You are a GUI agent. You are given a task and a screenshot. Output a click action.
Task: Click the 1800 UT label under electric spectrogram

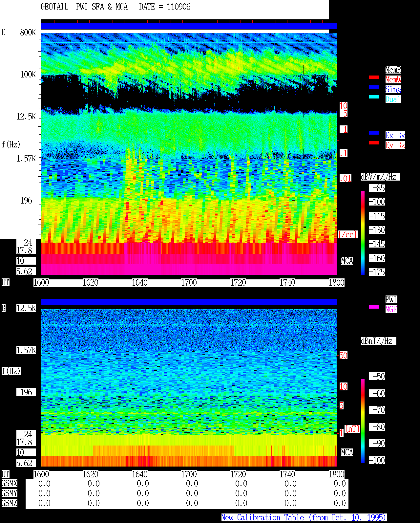click(337, 282)
